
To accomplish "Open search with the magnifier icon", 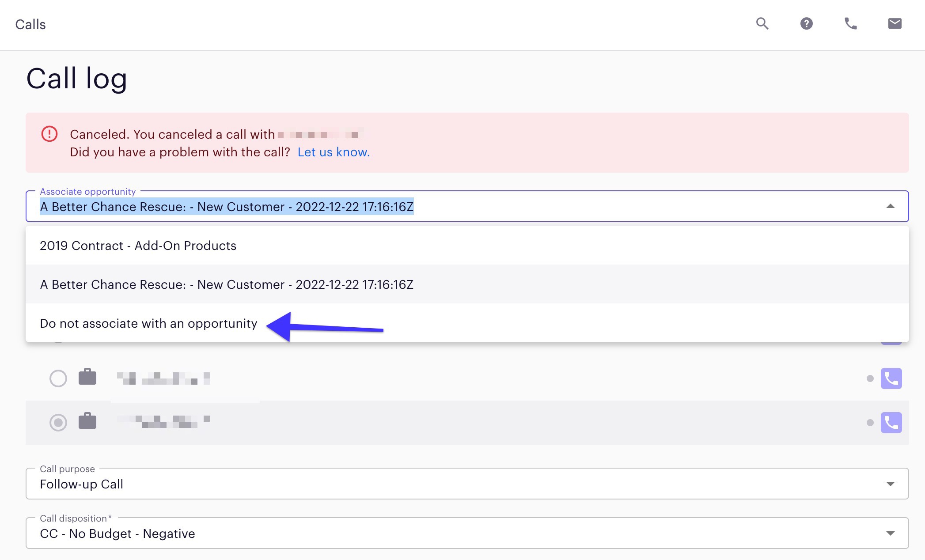I will pyautogui.click(x=762, y=23).
